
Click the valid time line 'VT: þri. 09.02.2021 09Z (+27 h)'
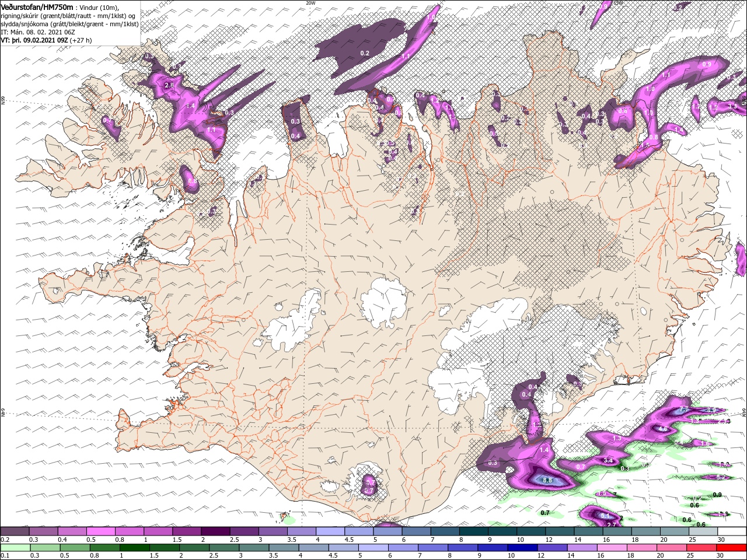tap(47, 40)
